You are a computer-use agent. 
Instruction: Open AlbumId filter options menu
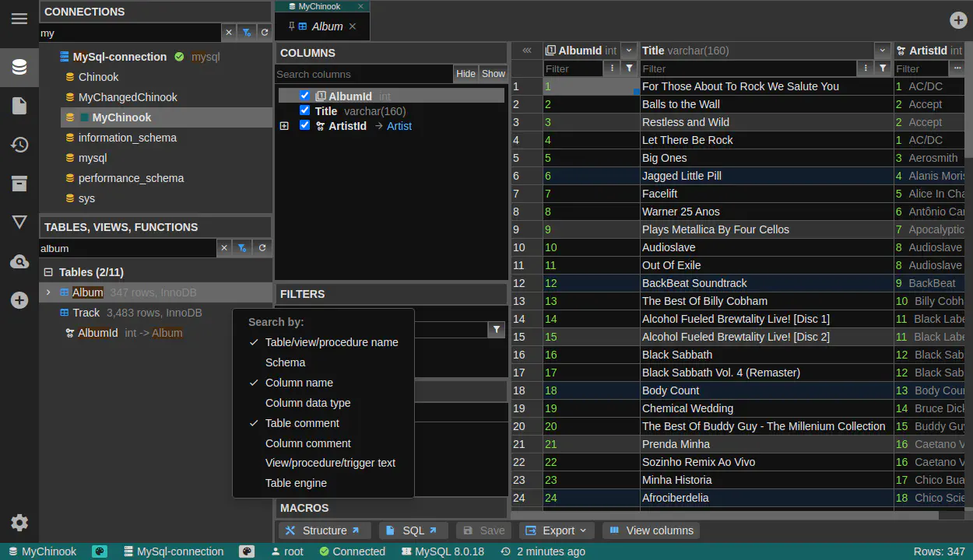tap(612, 68)
